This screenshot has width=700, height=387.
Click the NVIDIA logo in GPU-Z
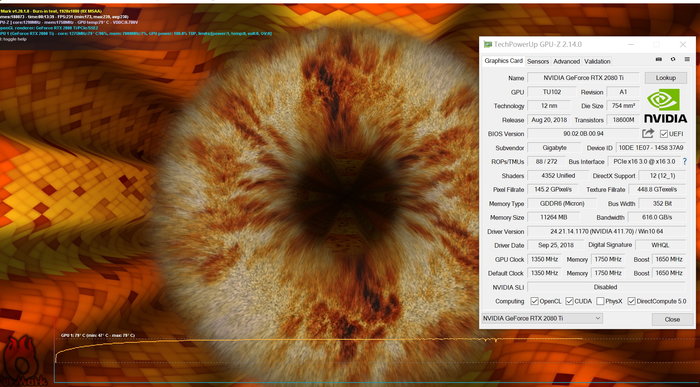point(665,106)
